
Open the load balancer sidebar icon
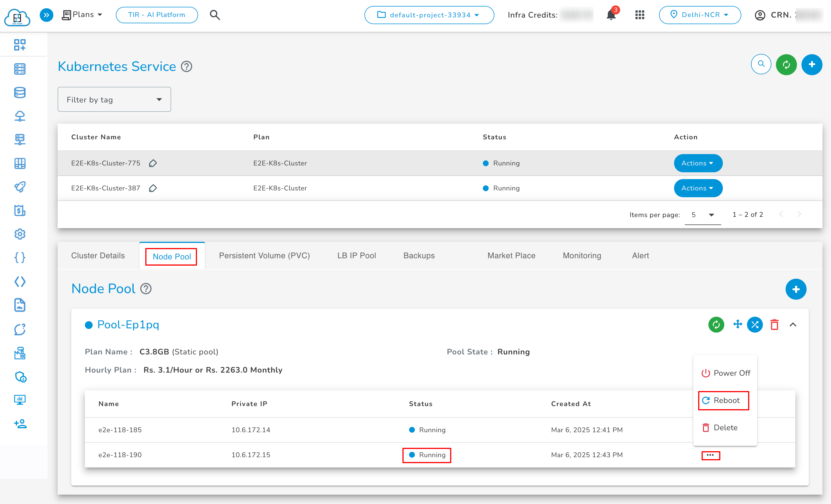click(20, 139)
